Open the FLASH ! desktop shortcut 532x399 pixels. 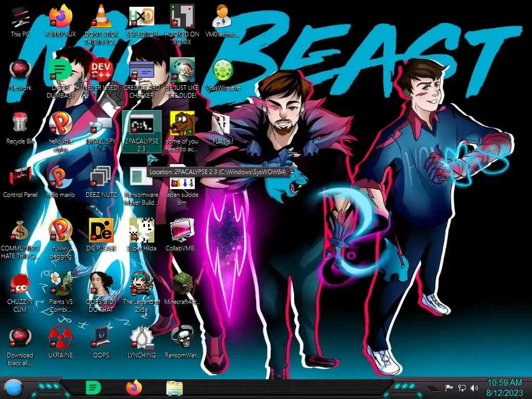tap(222, 129)
